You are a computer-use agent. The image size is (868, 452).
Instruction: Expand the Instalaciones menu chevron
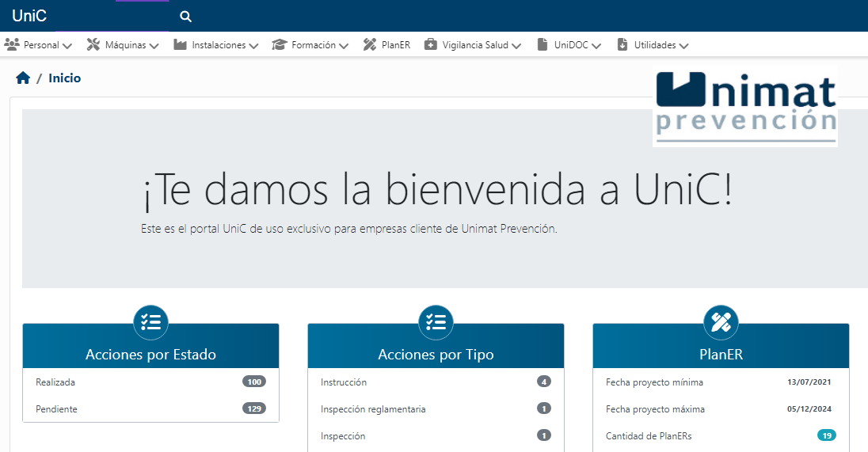tap(253, 46)
